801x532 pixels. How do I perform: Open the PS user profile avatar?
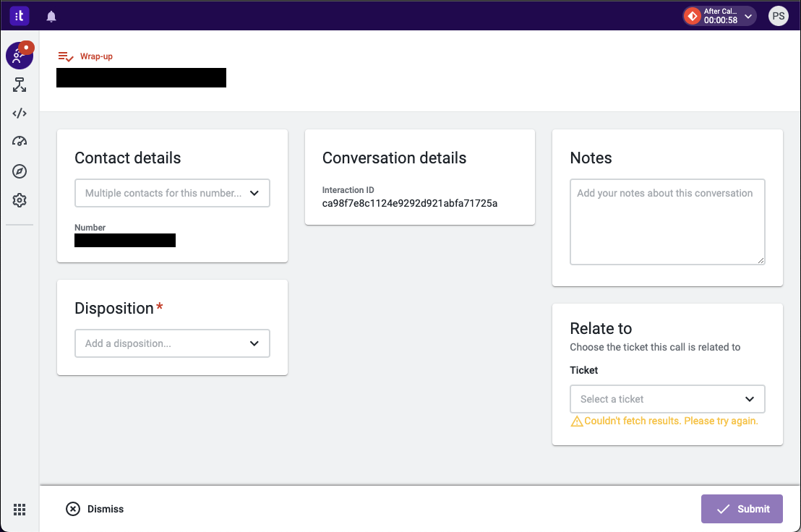778,17
